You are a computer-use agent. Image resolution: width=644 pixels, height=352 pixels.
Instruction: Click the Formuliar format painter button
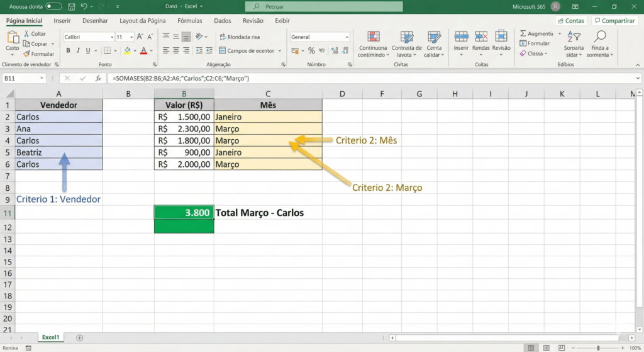[x=38, y=54]
